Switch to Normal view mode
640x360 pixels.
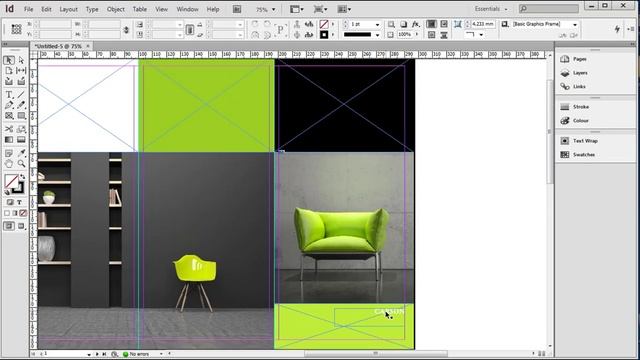point(9,226)
